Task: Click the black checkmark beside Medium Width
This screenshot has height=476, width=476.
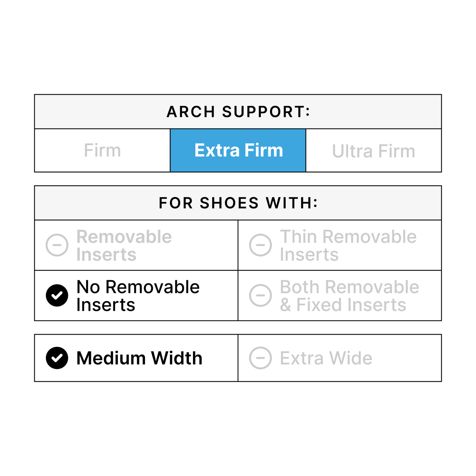Action: (57, 358)
